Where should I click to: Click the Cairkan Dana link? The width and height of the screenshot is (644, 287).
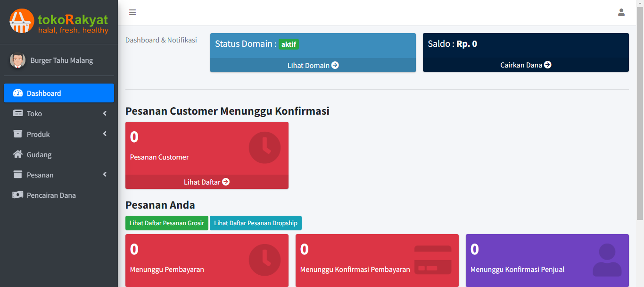[525, 65]
